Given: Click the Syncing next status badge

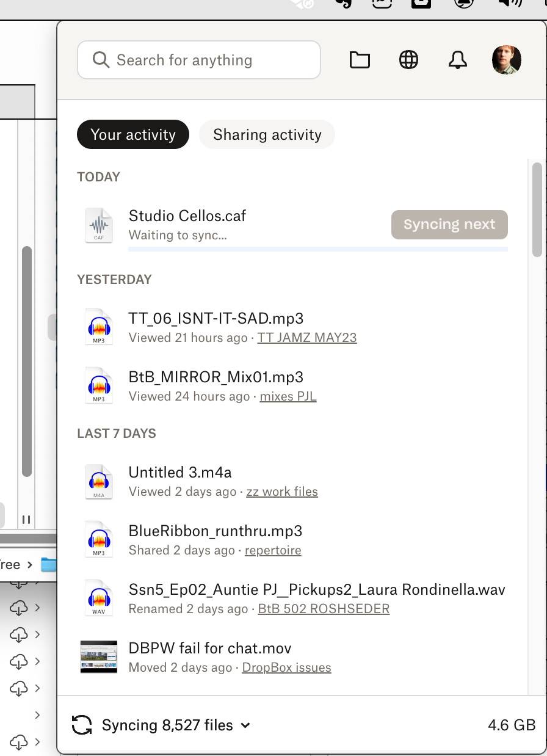Looking at the screenshot, I should pyautogui.click(x=449, y=224).
